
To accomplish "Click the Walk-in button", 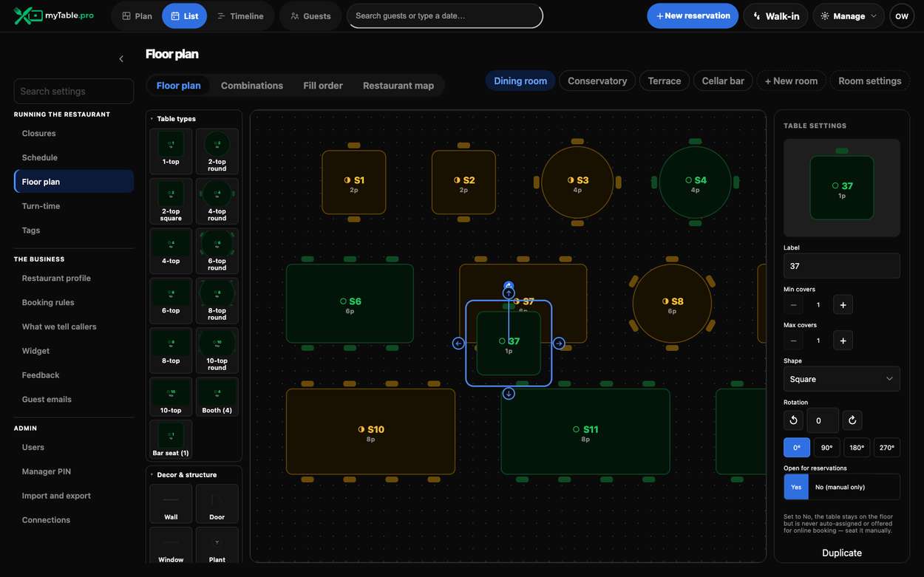I will click(x=775, y=16).
